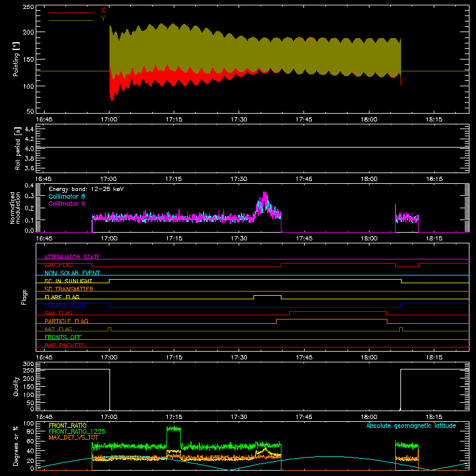Click the raised FLARE_FLAG step segment
This screenshot has height=476, width=476.
point(267,295)
